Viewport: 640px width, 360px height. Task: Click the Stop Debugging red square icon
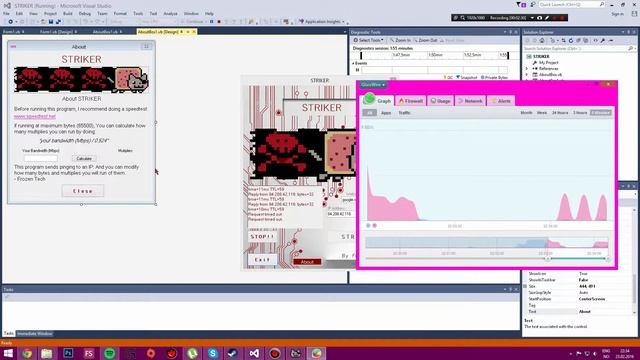219,22
